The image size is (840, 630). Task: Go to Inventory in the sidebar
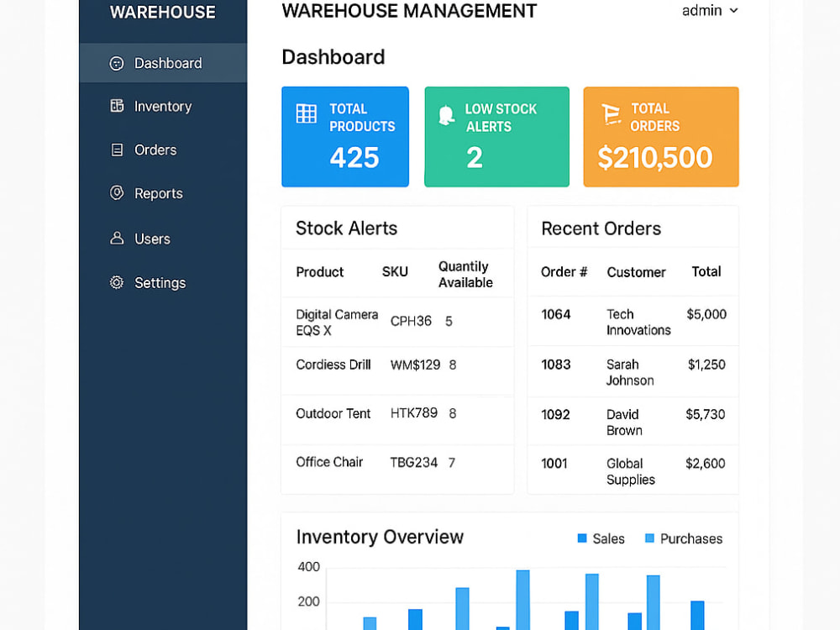pyautogui.click(x=163, y=106)
